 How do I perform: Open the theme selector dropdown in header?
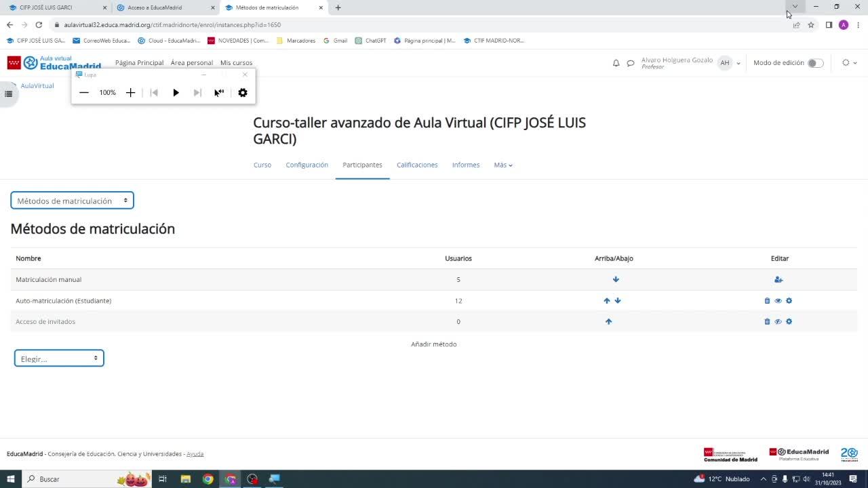tap(849, 63)
